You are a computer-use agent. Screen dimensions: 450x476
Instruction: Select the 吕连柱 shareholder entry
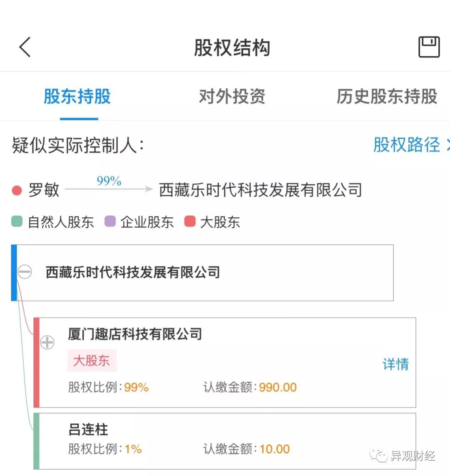tap(88, 429)
